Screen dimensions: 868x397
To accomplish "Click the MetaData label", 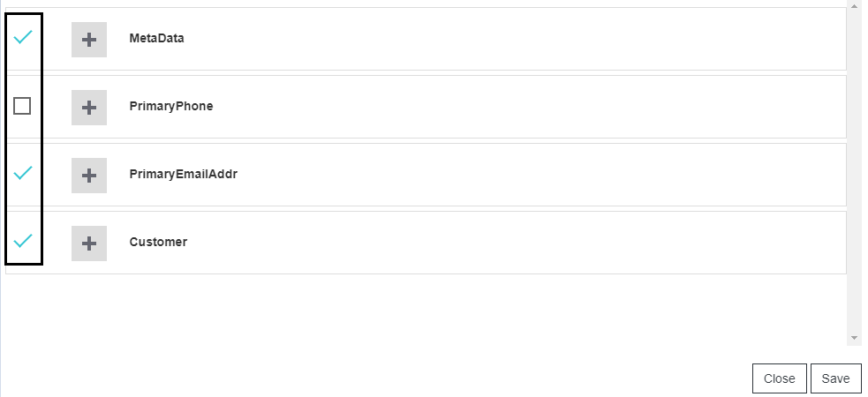I will point(156,39).
